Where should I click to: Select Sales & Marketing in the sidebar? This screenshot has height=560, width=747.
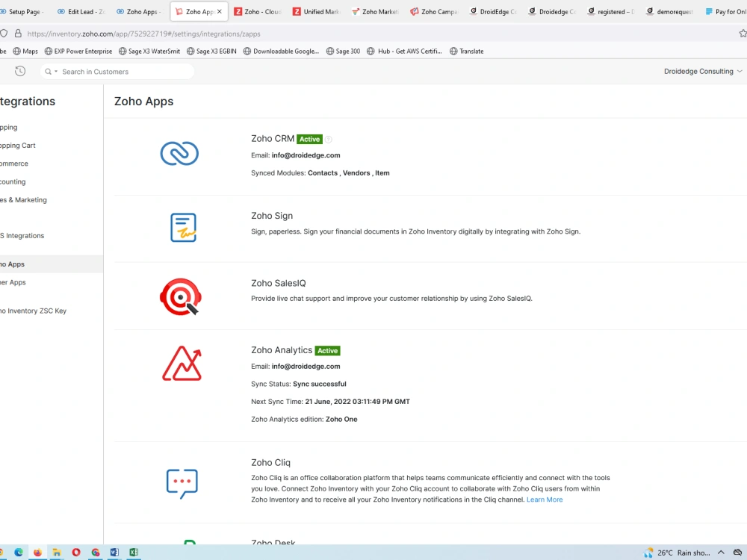click(x=23, y=200)
